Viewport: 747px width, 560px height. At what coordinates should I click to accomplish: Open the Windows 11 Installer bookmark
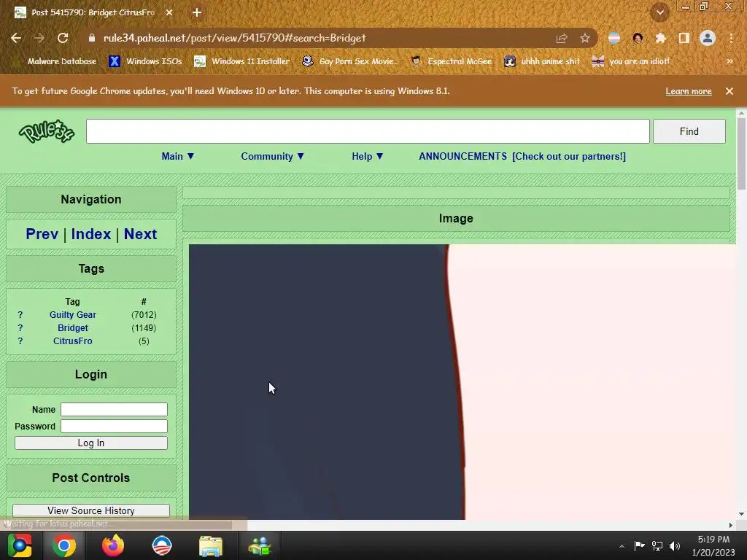pos(242,61)
